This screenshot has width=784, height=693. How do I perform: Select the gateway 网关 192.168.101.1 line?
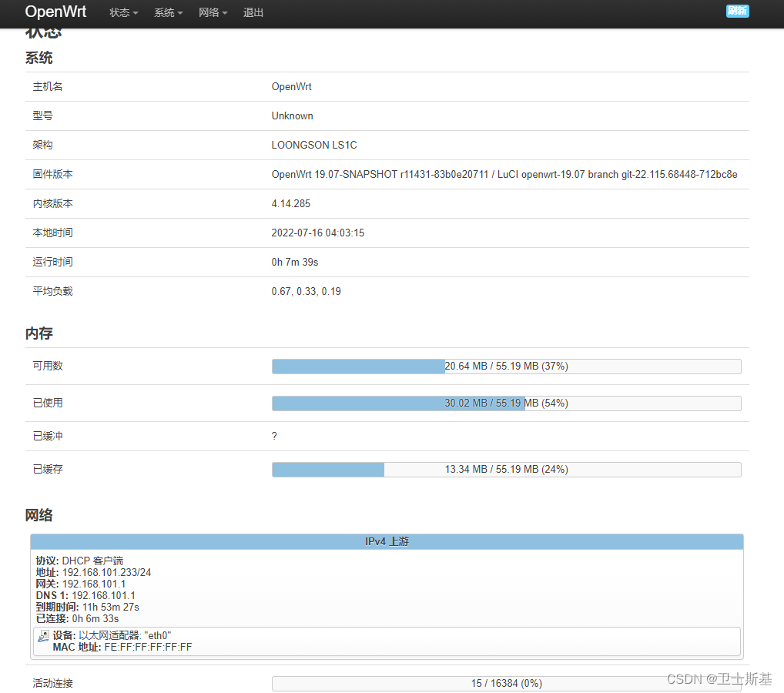(x=81, y=584)
